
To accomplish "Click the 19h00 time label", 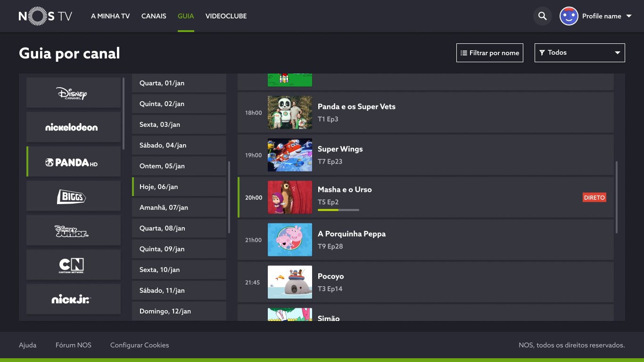I will coord(254,155).
